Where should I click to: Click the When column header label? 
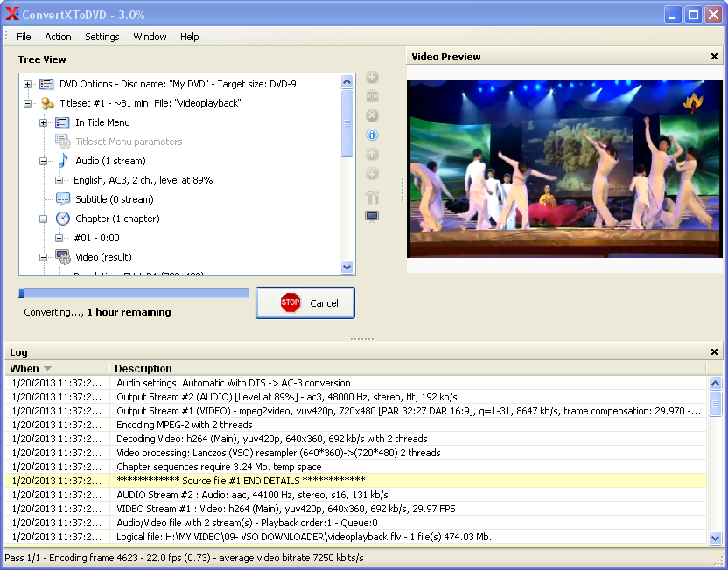coord(24,369)
